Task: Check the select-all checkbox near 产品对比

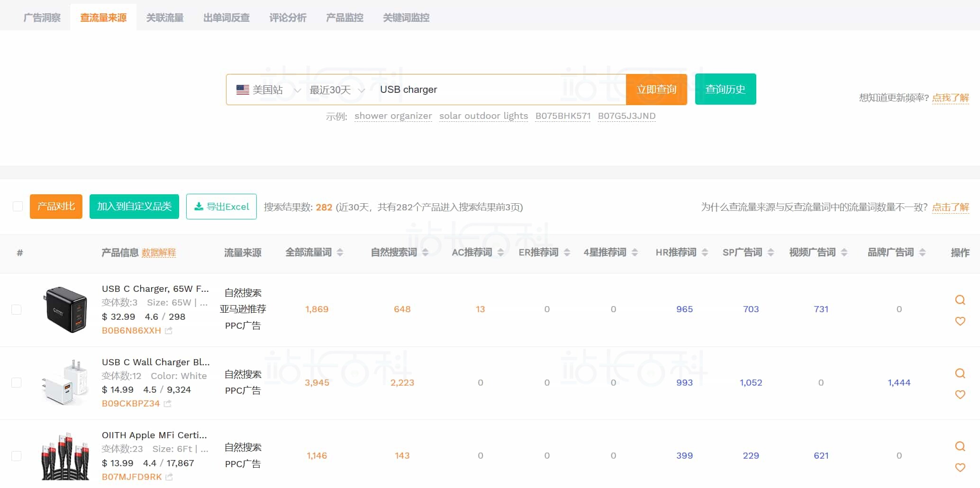Action: pos(18,206)
